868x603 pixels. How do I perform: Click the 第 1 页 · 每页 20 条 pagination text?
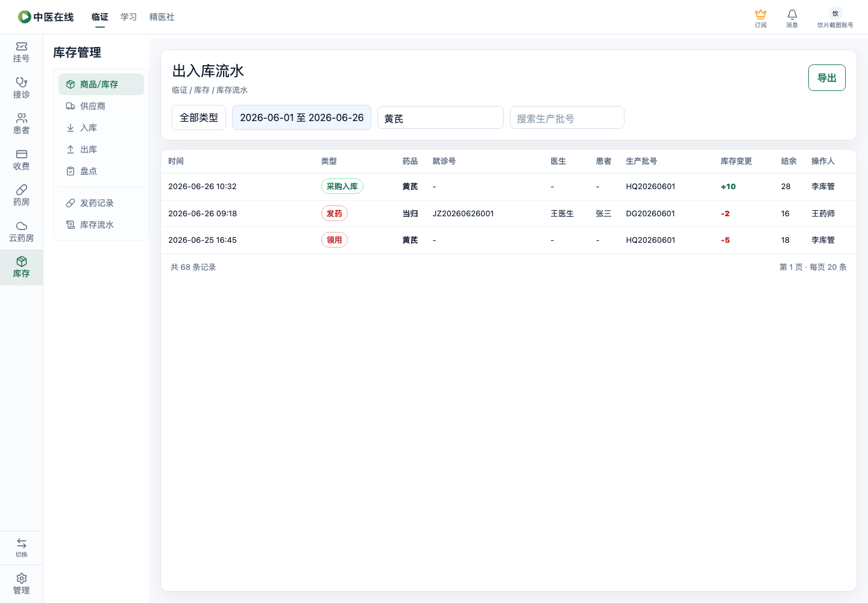[813, 267]
